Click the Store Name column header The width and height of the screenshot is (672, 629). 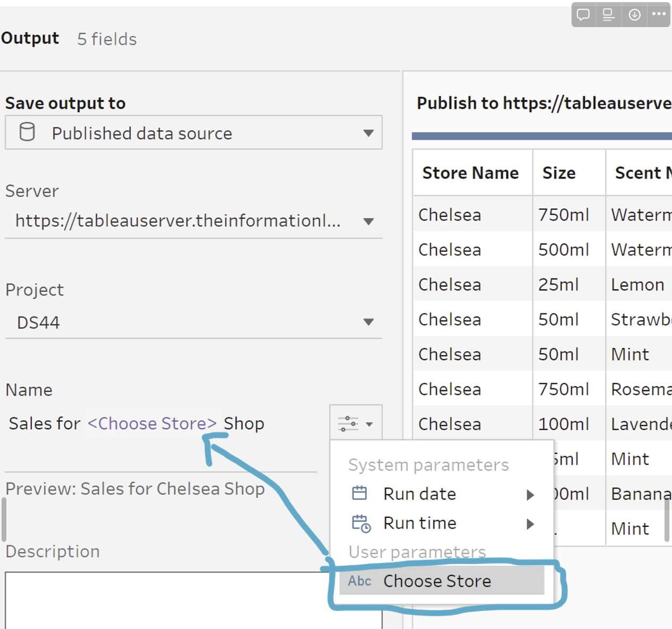coord(471,173)
